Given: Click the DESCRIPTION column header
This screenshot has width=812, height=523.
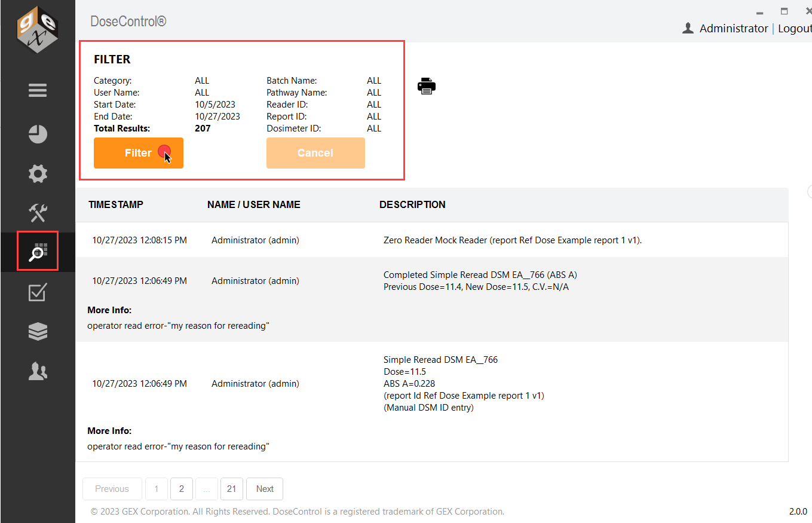Looking at the screenshot, I should 412,204.
